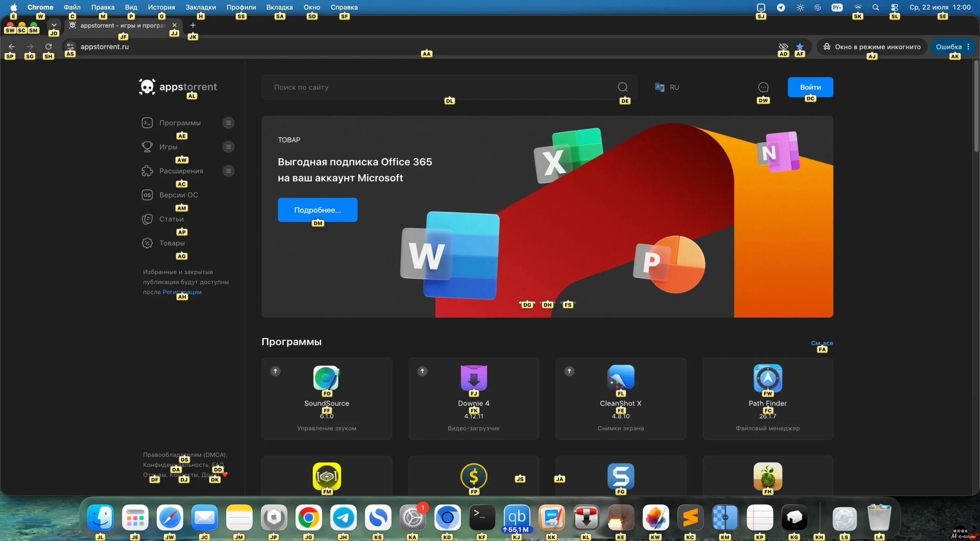The width and height of the screenshot is (980, 541).
Task: Click the yellow cube app icon in second row
Action: [x=326, y=476]
